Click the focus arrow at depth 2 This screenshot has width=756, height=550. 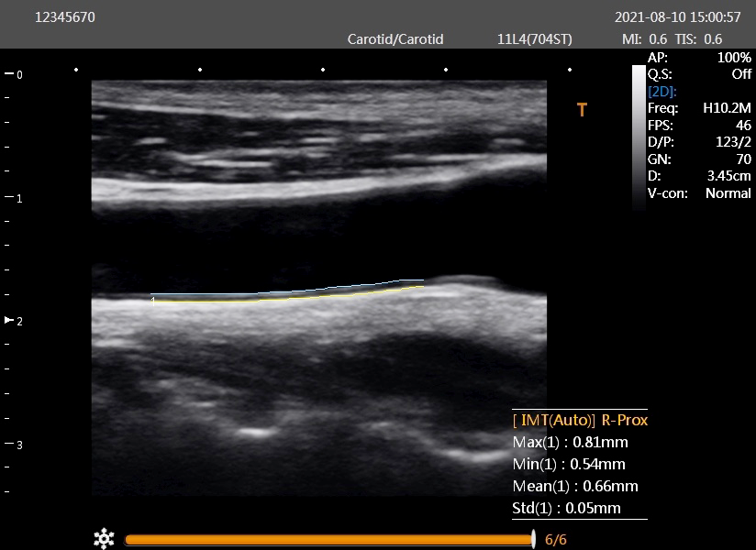[10, 320]
